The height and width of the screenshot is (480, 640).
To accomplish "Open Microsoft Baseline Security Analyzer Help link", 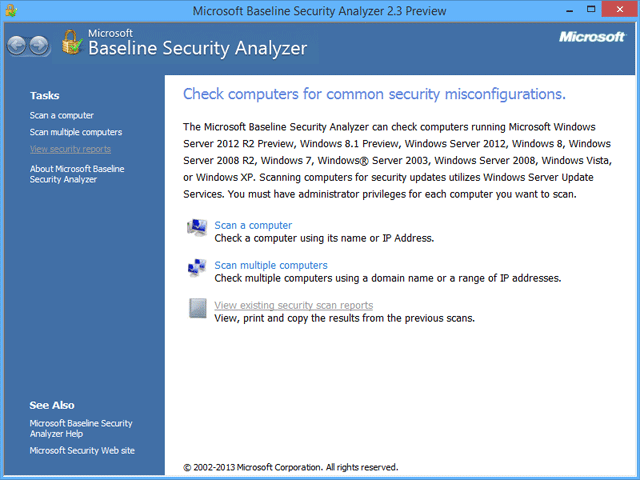I will (81, 428).
